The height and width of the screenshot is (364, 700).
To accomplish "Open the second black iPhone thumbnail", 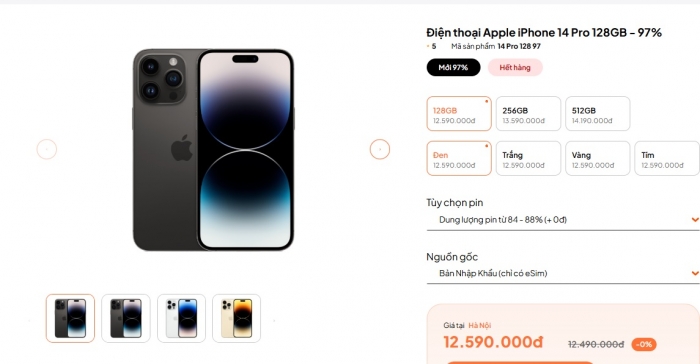I will coord(126,318).
